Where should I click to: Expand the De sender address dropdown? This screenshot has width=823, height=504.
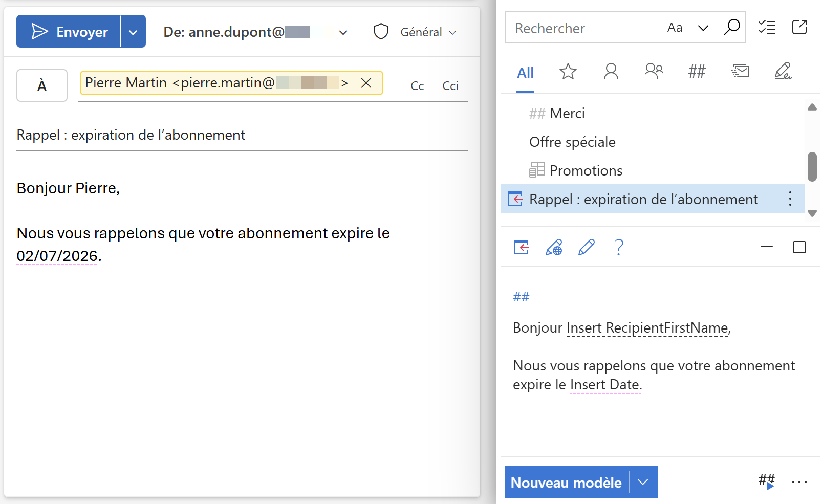343,32
